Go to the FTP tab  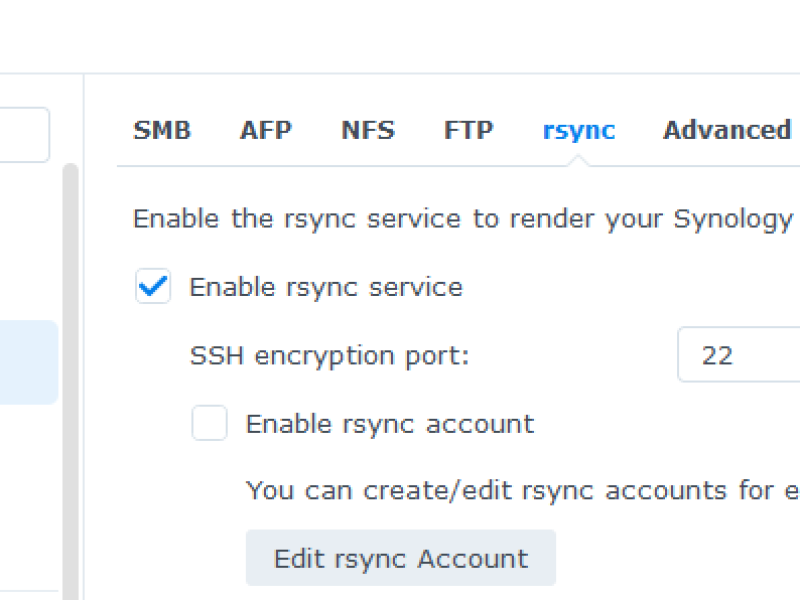[x=468, y=130]
